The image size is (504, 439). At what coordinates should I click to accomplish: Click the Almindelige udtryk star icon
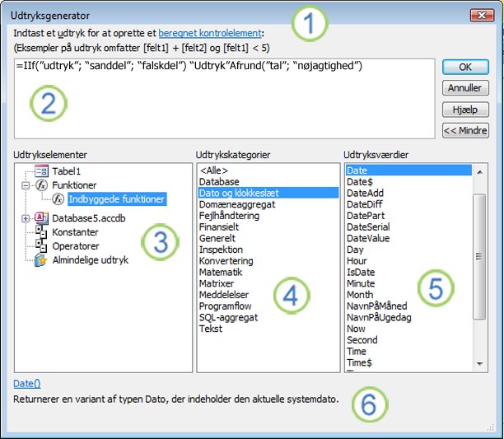(41, 260)
